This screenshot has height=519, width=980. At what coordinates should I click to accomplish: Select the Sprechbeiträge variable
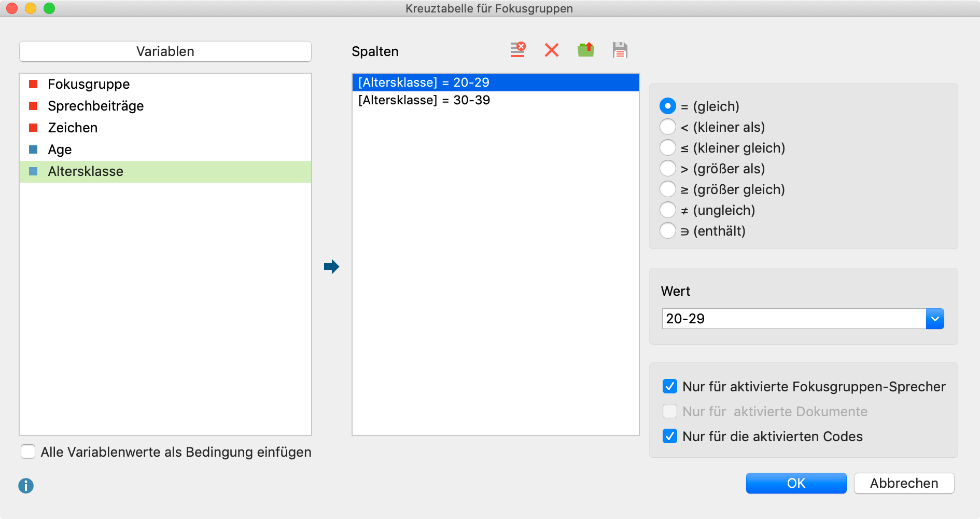tap(165, 106)
